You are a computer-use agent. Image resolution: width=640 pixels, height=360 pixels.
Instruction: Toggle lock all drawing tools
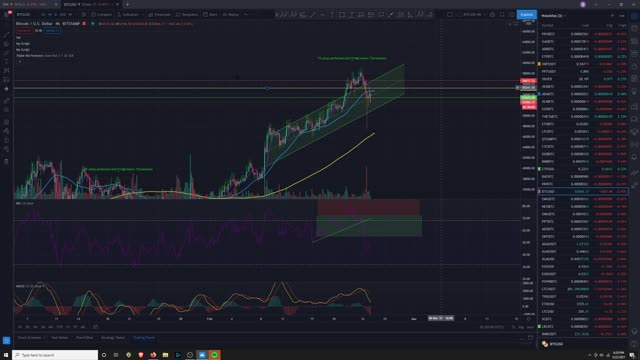(6, 140)
